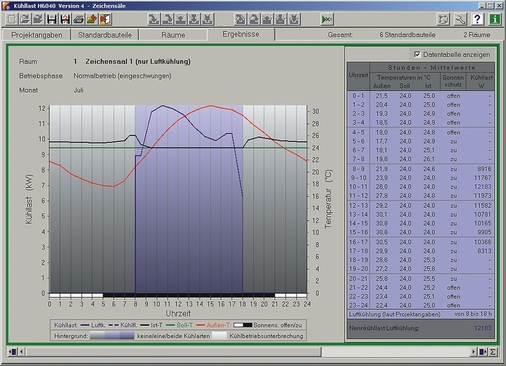Open the question mark help icon
Screen dimensions: 506x366
coord(477,19)
